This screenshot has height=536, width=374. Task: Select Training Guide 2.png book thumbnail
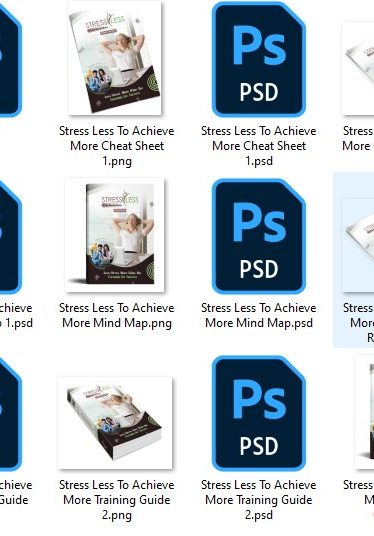click(x=115, y=423)
